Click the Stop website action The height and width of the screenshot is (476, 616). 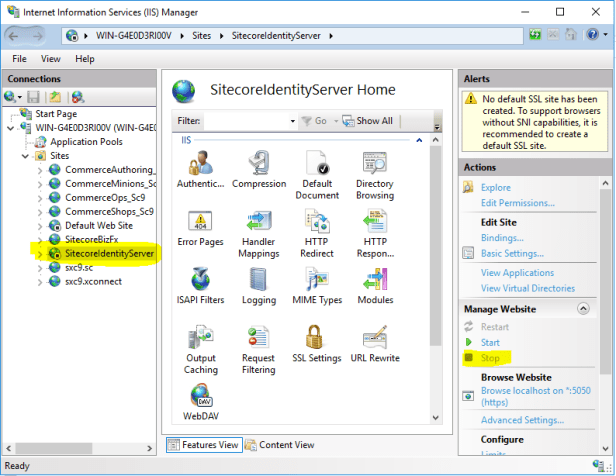pos(490,358)
